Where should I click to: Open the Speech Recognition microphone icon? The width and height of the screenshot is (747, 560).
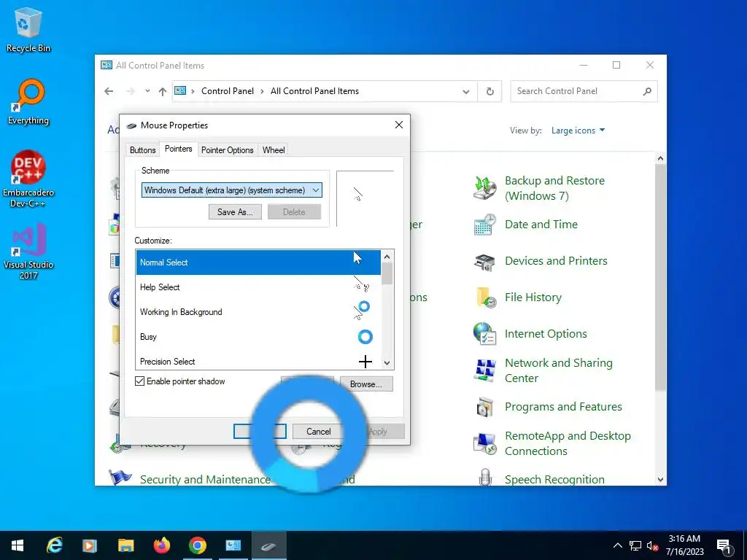(485, 477)
